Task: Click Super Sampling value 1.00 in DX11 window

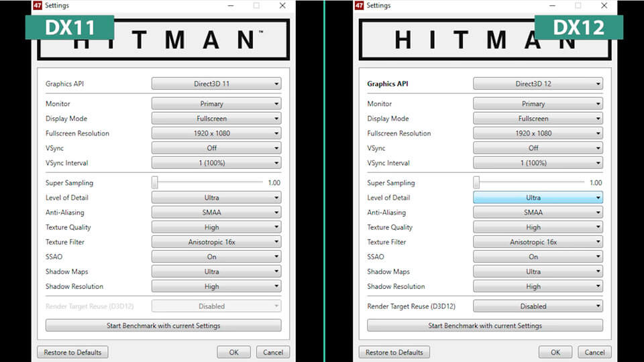Action: 274,182
